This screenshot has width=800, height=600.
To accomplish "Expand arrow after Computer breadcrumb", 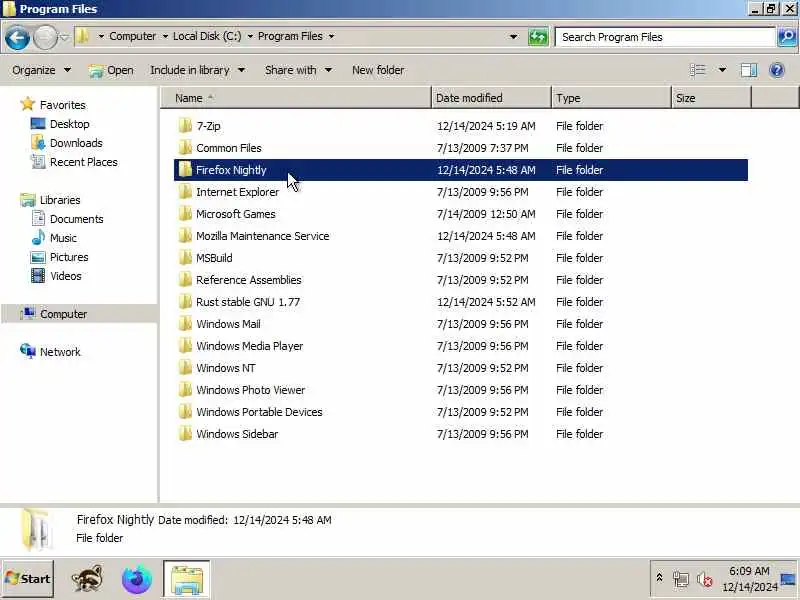I will 165,36.
